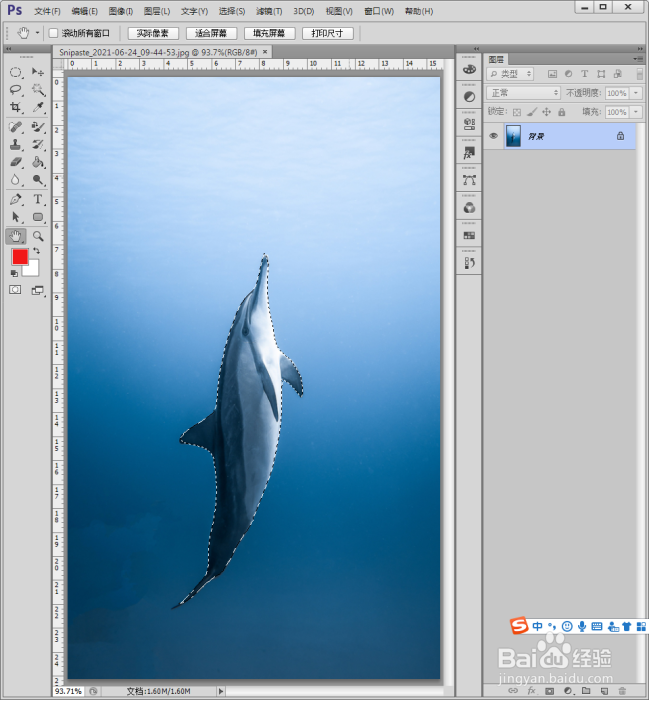Toggle the 滚动所有窗口 checkbox
The height and width of the screenshot is (701, 649).
[x=53, y=33]
